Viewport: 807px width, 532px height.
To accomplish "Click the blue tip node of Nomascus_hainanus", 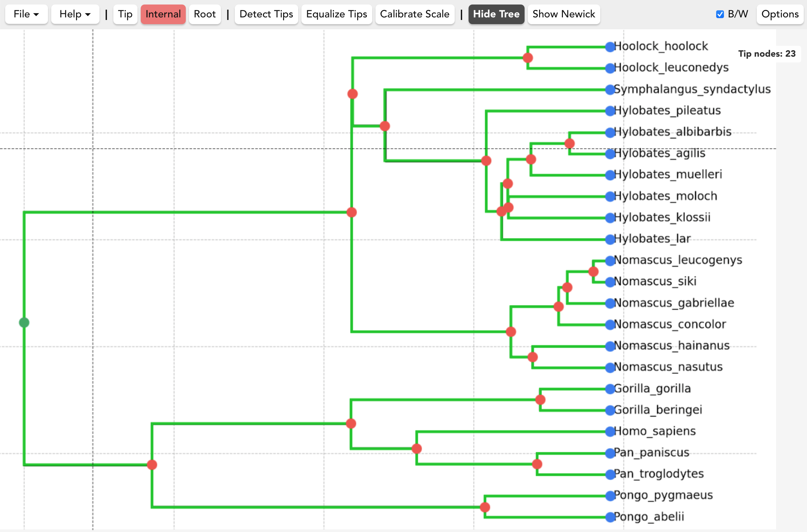I will click(610, 346).
